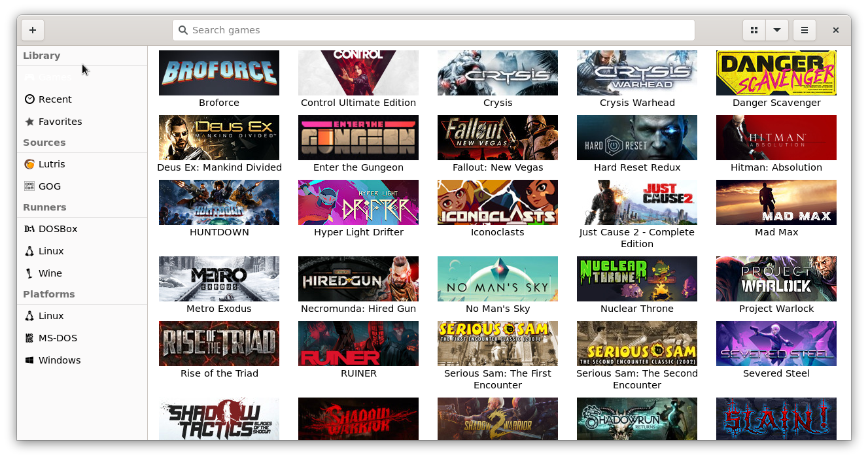The image size is (868, 459).
Task: Filter games by the GOG source
Action: pyautogui.click(x=50, y=186)
